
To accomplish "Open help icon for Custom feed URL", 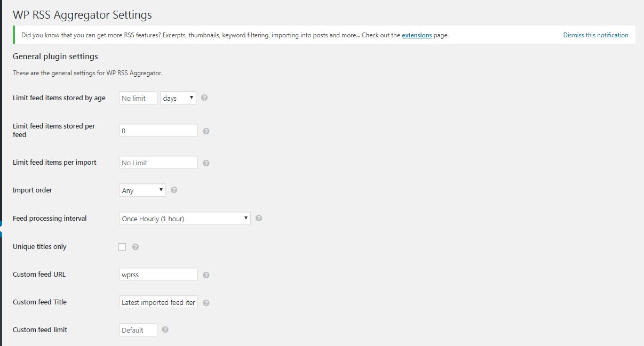I will point(206,275).
